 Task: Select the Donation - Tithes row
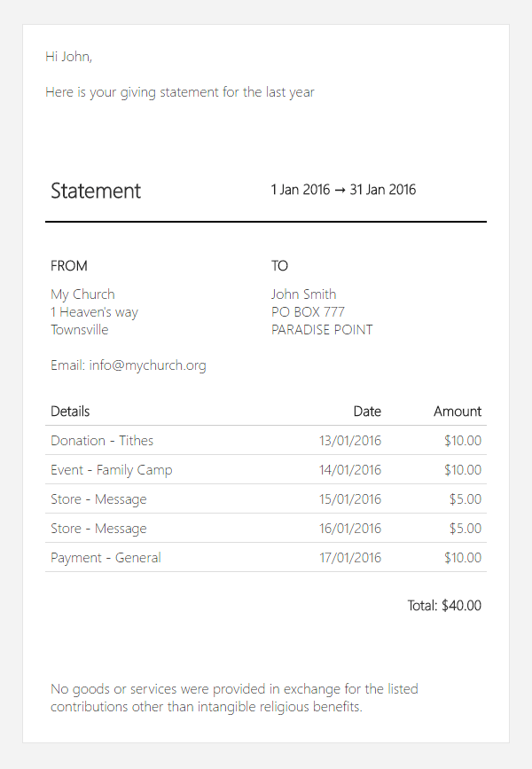coord(102,441)
